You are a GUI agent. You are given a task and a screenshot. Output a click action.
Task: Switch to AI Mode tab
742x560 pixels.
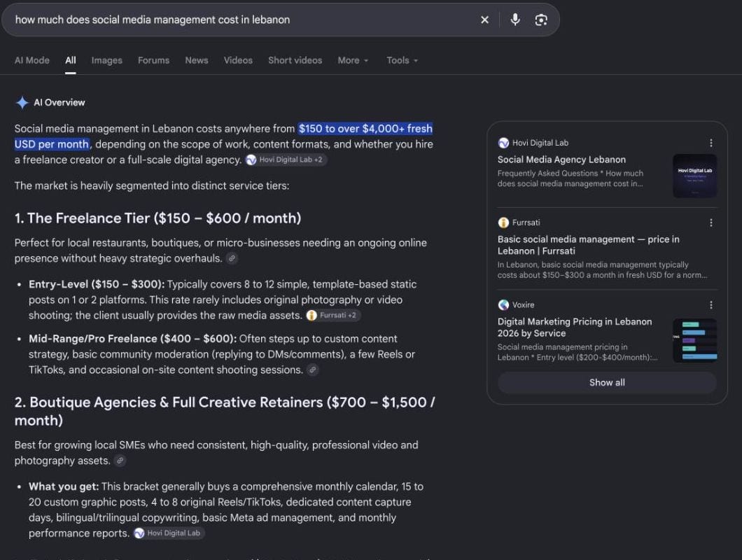[x=32, y=61]
